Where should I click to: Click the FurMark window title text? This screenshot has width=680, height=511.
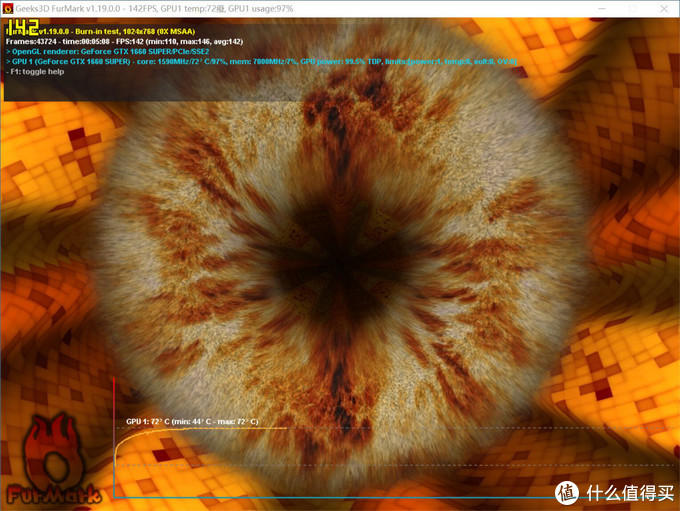pyautogui.click(x=154, y=9)
